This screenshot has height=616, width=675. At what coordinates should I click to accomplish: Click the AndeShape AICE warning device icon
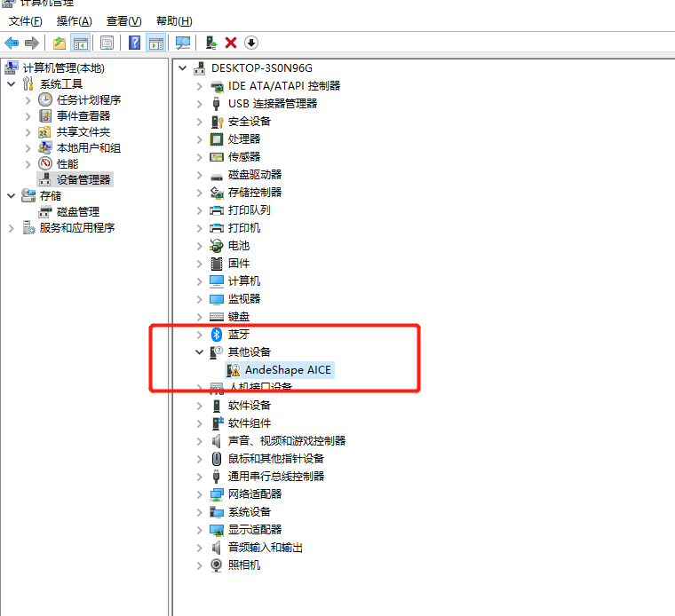pyautogui.click(x=234, y=370)
